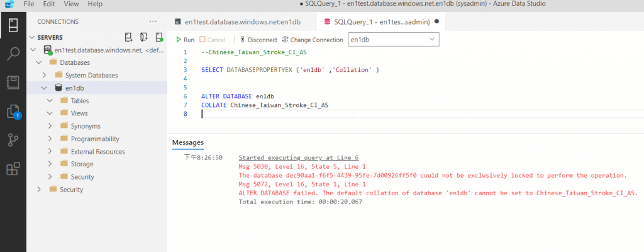Collapse the SERVERS section
644x252 pixels.
(x=33, y=37)
